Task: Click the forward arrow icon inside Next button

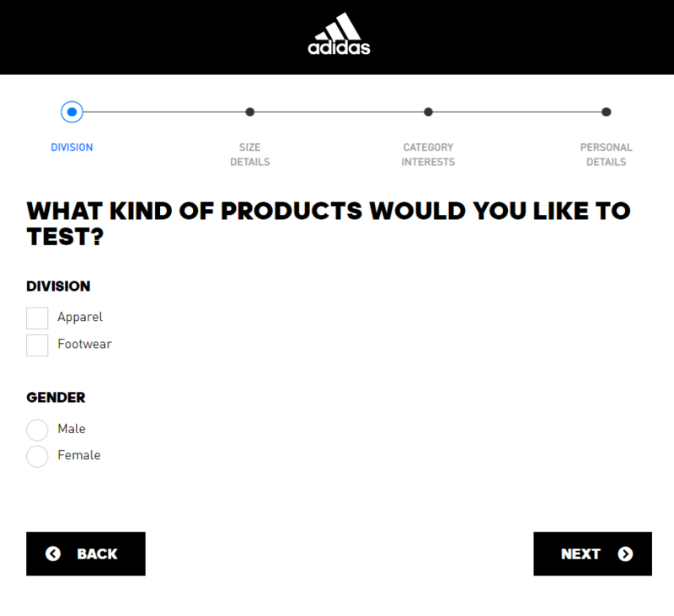Action: coord(625,554)
